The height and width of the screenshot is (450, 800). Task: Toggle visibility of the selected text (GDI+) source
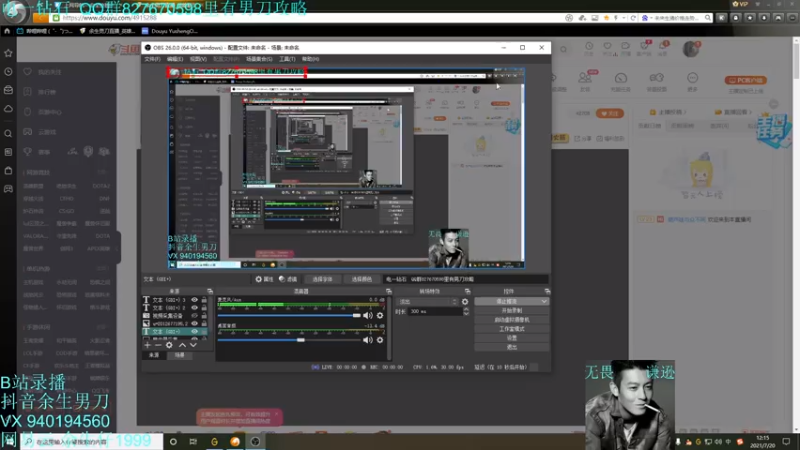[x=194, y=332]
